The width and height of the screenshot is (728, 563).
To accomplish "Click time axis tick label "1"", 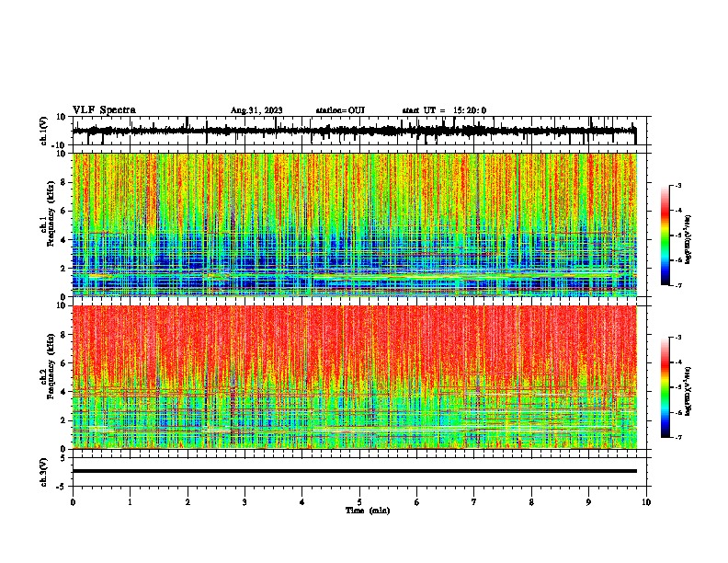I will tap(130, 502).
